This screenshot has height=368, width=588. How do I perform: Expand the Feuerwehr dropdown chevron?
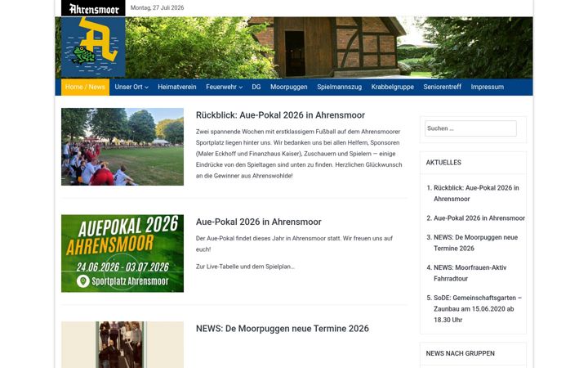point(241,88)
